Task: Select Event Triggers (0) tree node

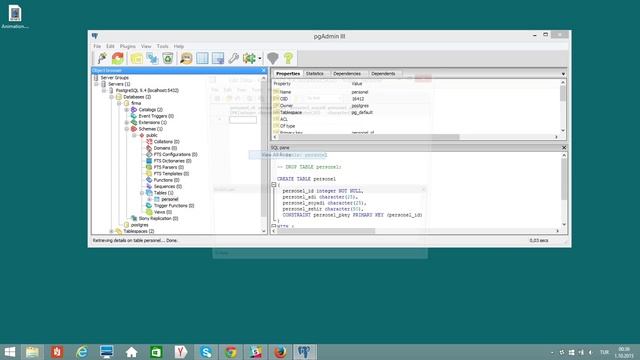Action: coord(156,116)
